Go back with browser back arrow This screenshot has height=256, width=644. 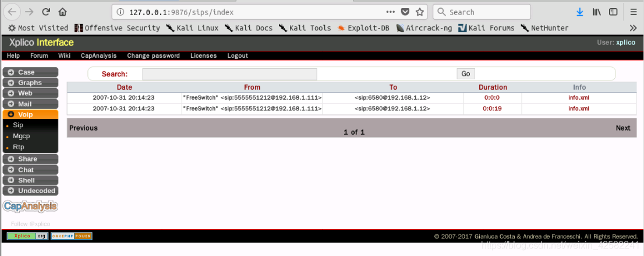pyautogui.click(x=12, y=12)
